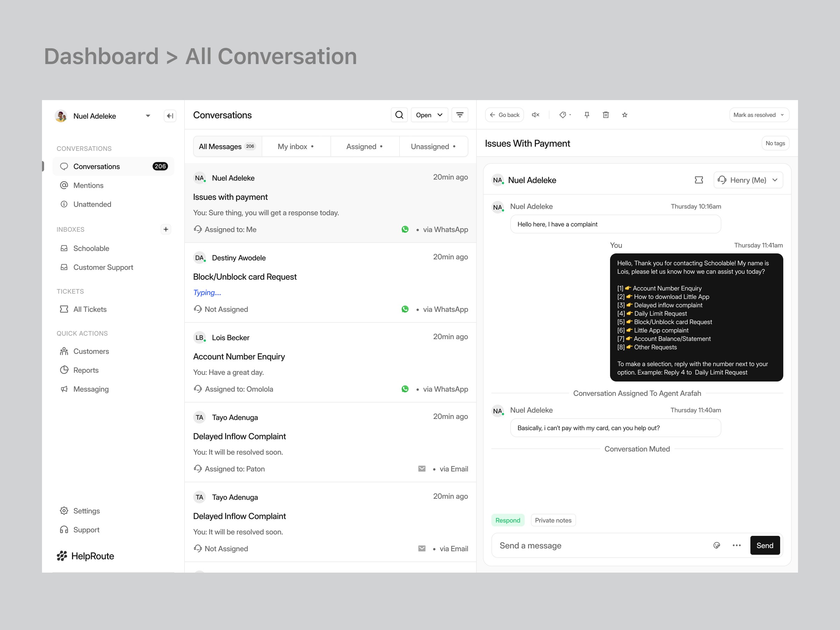
Task: Open the filter icon beside the Open dropdown
Action: pos(460,115)
